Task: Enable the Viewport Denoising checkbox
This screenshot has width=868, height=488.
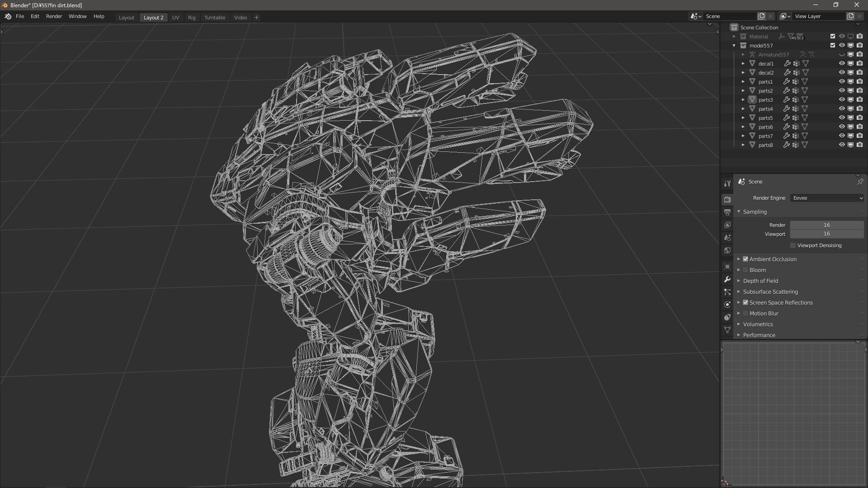Action: pyautogui.click(x=793, y=245)
